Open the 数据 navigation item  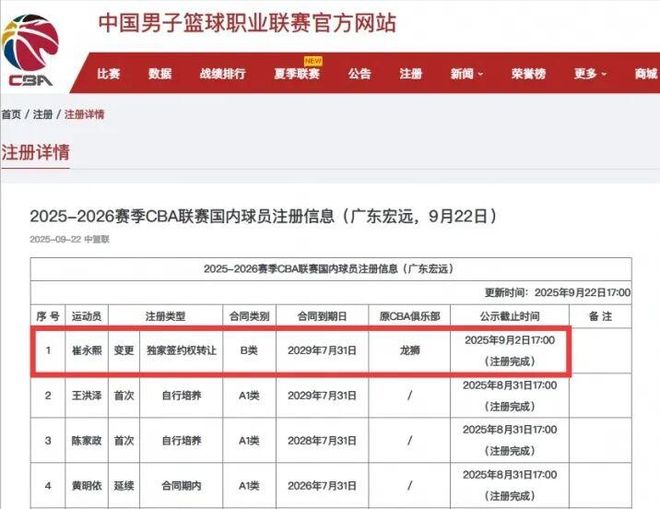(160, 74)
